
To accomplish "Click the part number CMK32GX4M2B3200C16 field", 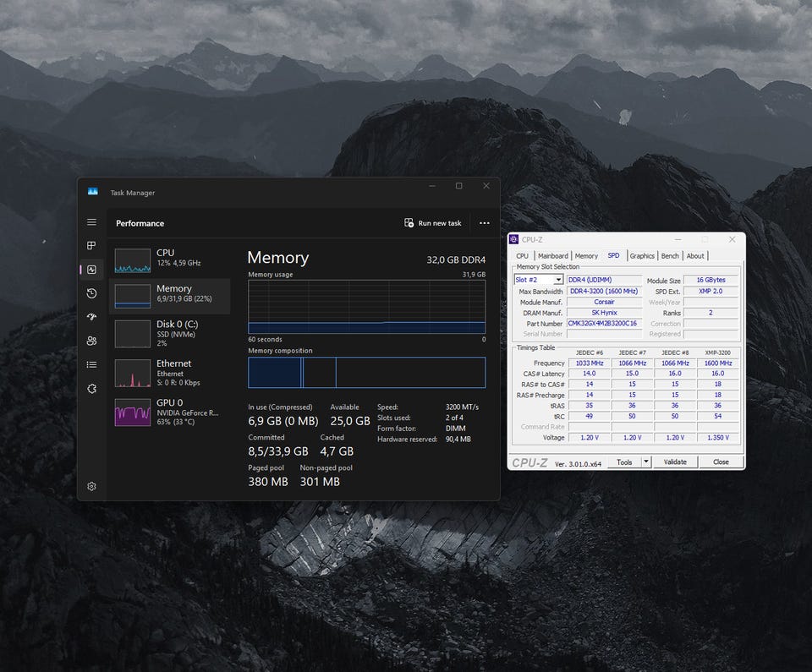I will click(x=604, y=323).
